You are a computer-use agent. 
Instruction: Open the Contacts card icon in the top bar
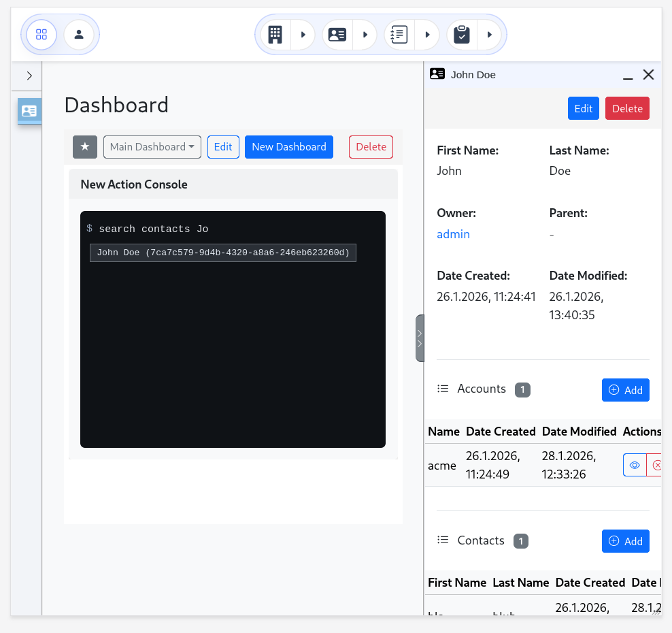point(337,34)
